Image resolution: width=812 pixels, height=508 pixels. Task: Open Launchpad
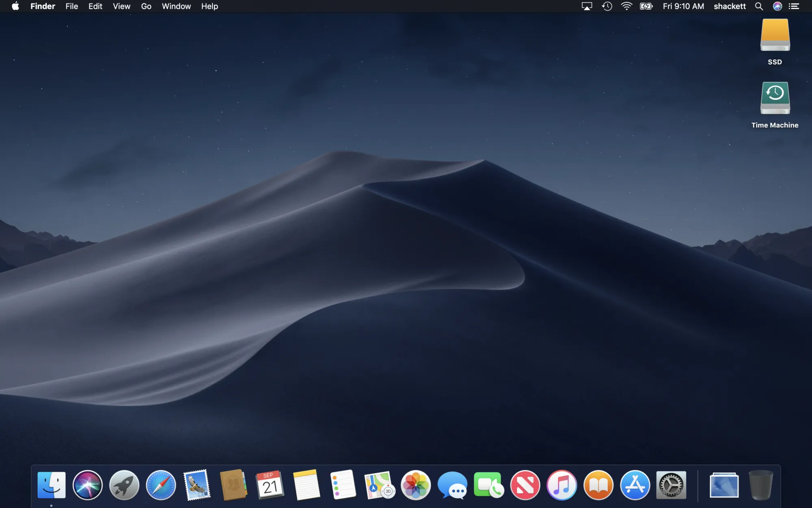(125, 484)
